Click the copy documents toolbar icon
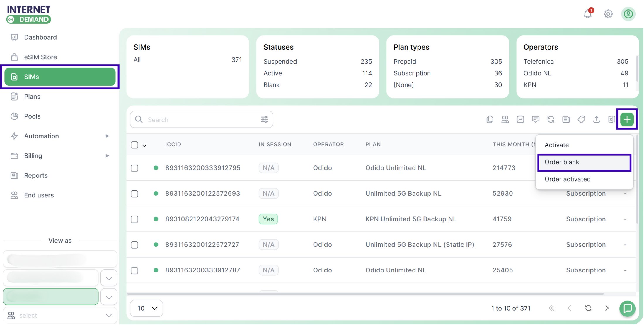644x325 pixels. click(490, 119)
